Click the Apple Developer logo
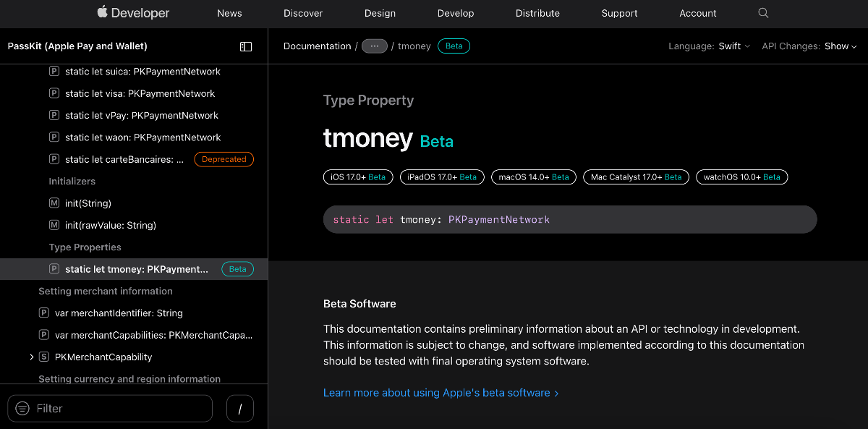Screen dimensions: 868x429 [x=133, y=13]
